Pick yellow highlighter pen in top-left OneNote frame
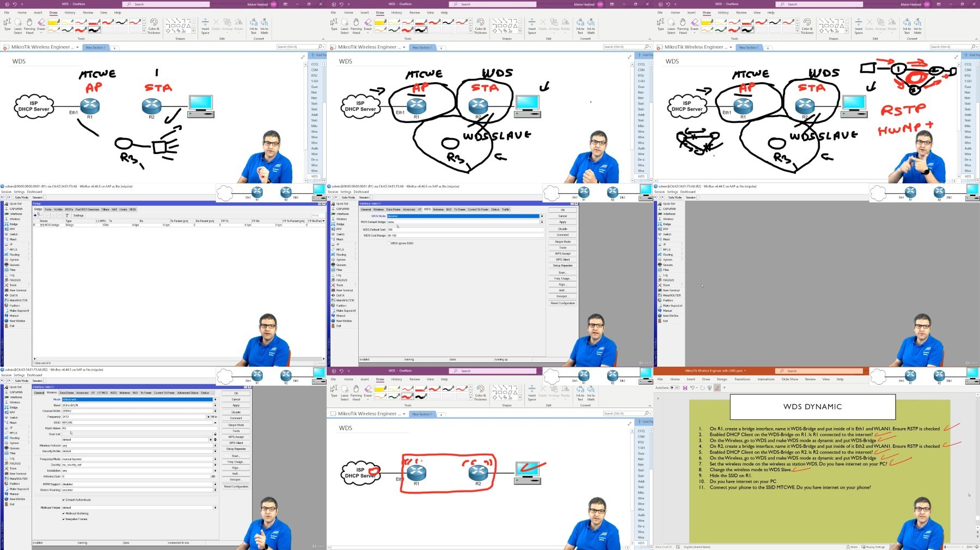 pyautogui.click(x=53, y=23)
